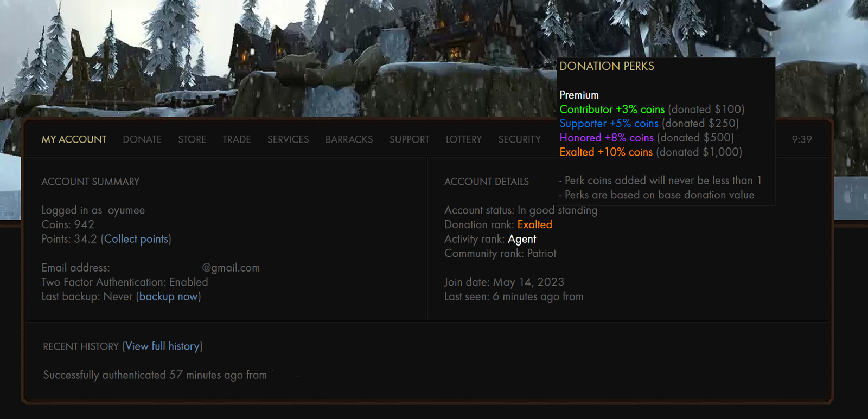The height and width of the screenshot is (419, 868).
Task: Click the Collect points link
Action: point(136,239)
